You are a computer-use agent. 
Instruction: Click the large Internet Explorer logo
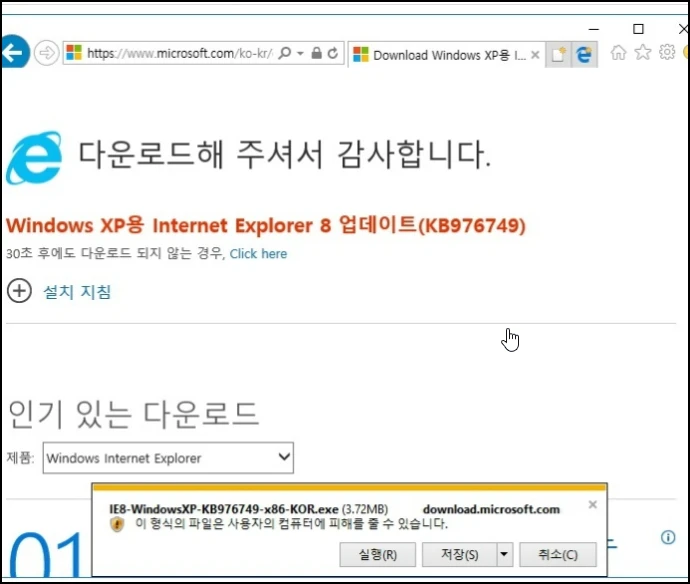pos(34,158)
